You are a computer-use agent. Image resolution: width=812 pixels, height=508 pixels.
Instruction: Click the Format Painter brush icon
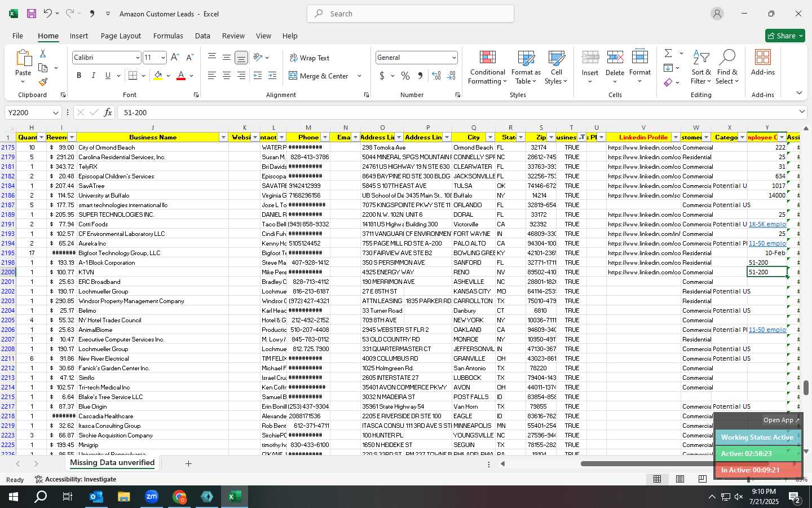[x=43, y=82]
